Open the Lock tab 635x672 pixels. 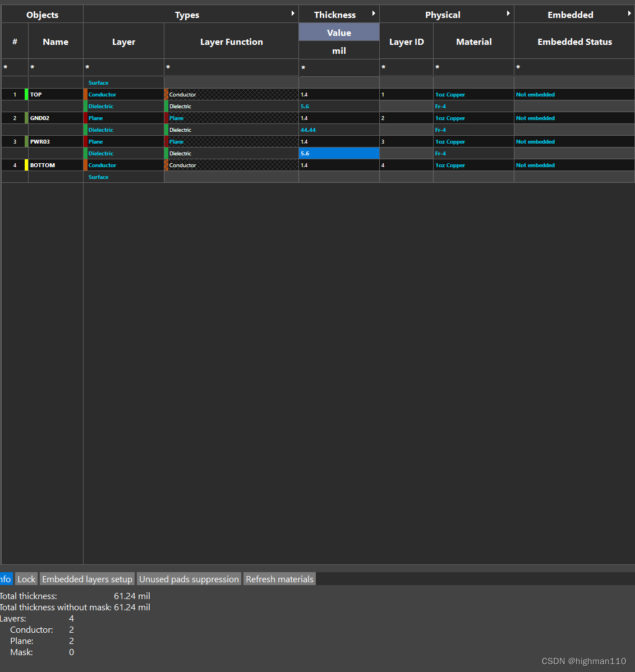point(26,579)
